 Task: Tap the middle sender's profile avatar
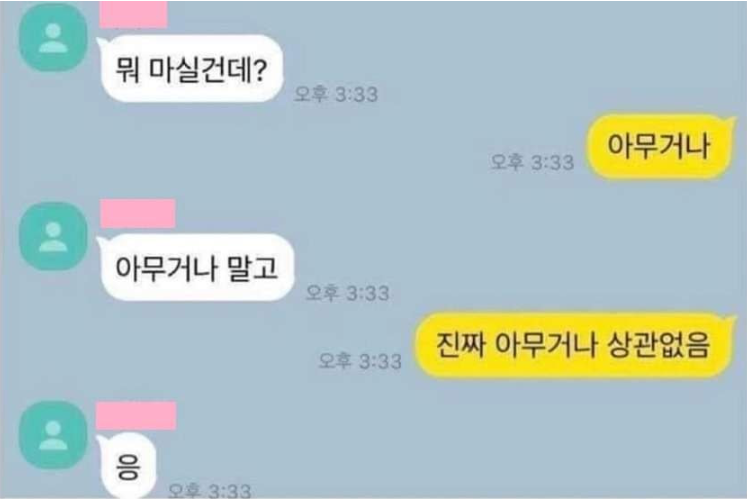pos(53,236)
